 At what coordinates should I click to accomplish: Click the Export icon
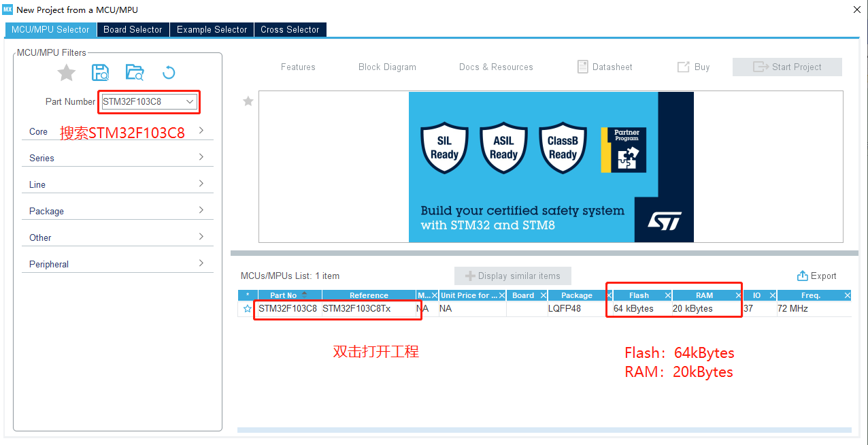tap(803, 276)
